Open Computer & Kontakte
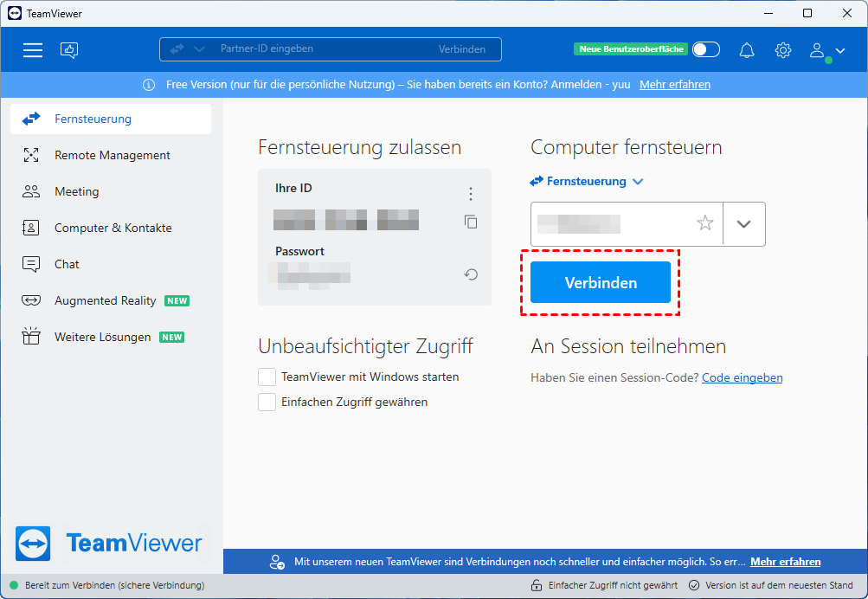This screenshot has height=599, width=868. point(111,228)
